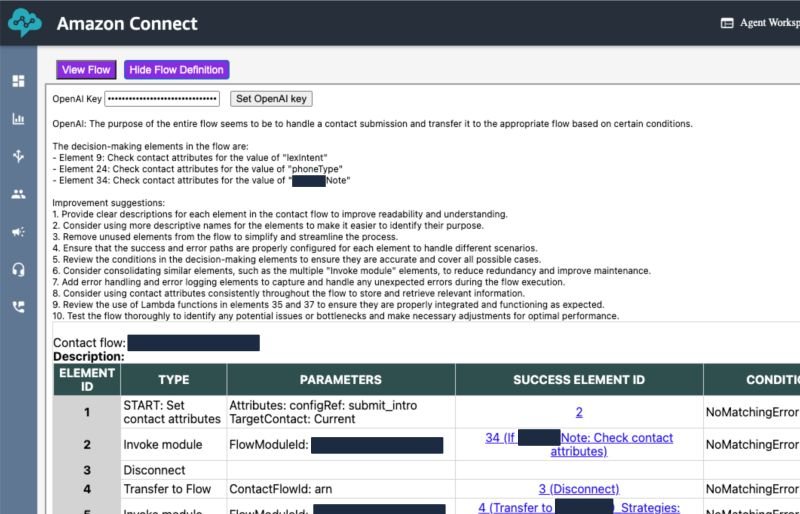This screenshot has width=800, height=514.
Task: Click suggestion 1 'Provide clear descriptions' line
Action: [280, 214]
